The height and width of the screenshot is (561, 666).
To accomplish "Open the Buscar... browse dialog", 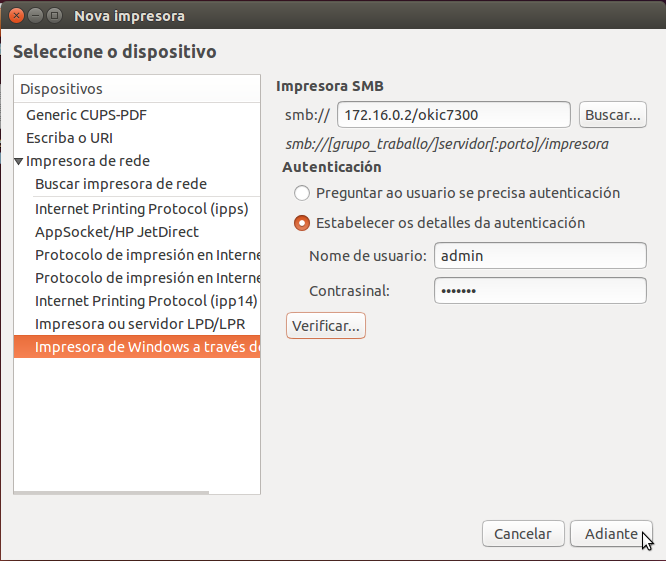I will click(x=612, y=115).
